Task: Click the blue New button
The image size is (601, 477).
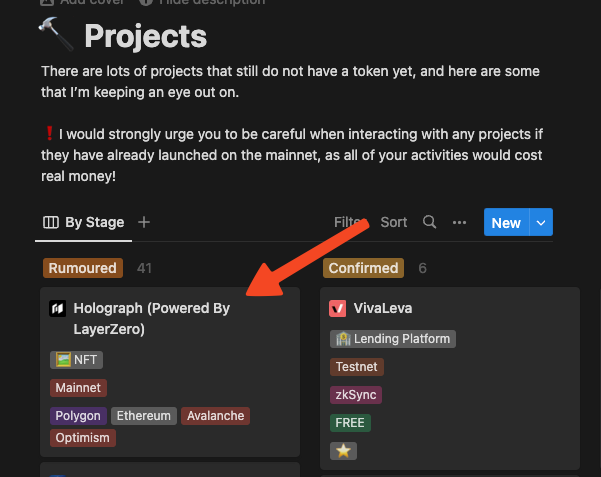Action: click(x=506, y=222)
